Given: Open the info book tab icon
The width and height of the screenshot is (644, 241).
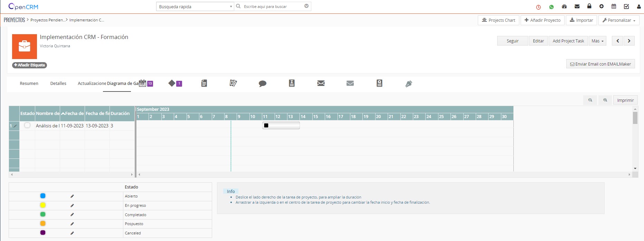Looking at the screenshot, I should point(292,83).
